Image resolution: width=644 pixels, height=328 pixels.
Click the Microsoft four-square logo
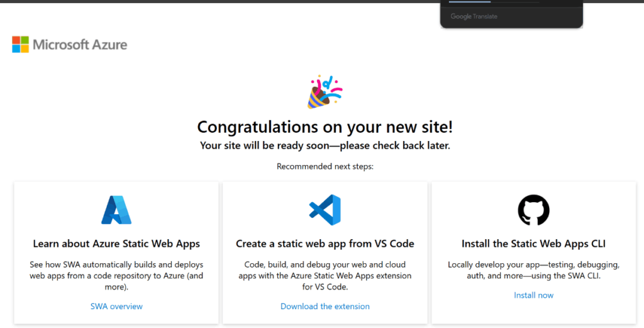20,45
